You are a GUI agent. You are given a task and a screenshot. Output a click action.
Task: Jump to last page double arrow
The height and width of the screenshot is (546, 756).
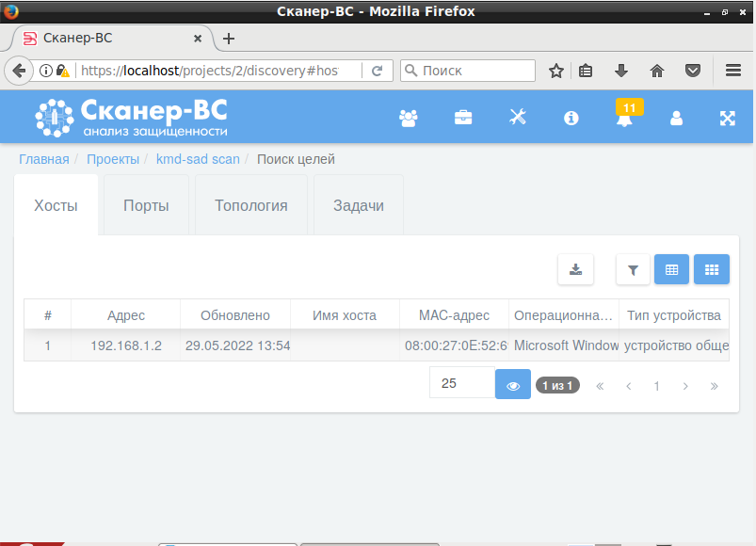tap(714, 386)
